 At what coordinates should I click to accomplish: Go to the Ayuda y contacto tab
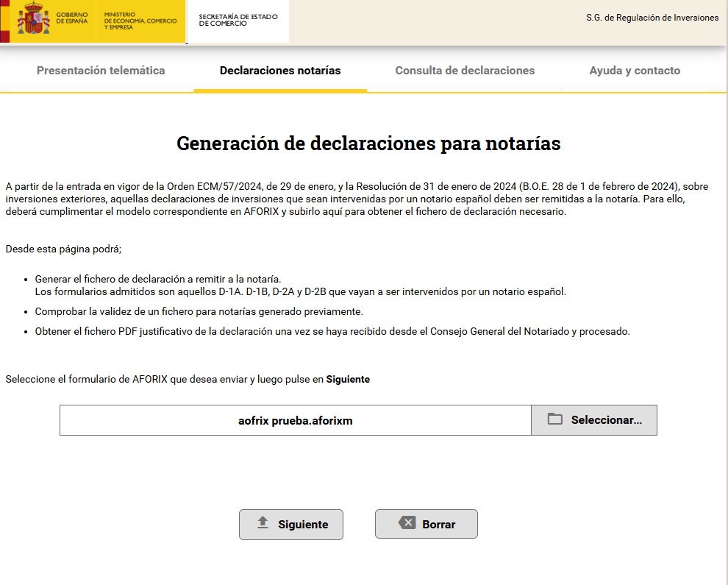pyautogui.click(x=635, y=71)
